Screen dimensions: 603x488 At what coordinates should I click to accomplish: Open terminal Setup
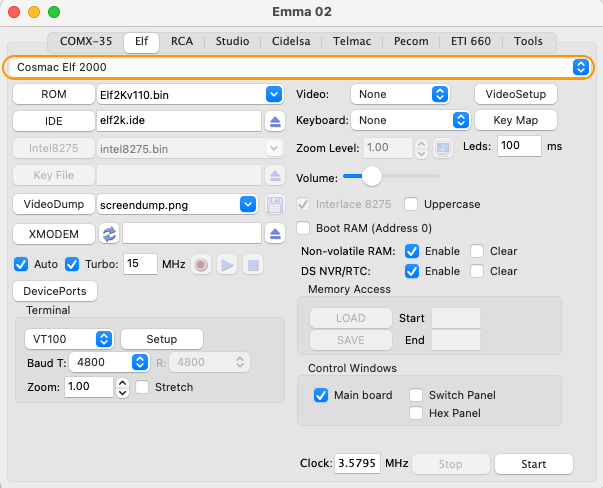[x=162, y=339]
